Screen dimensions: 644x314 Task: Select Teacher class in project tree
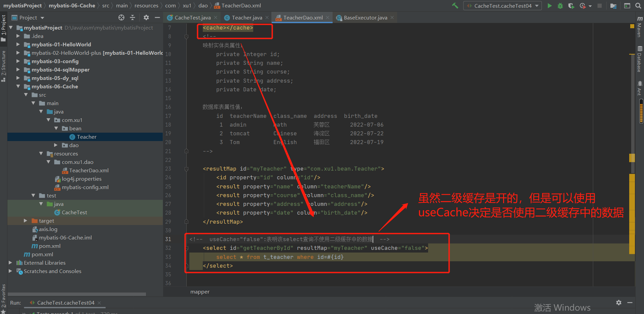85,137
